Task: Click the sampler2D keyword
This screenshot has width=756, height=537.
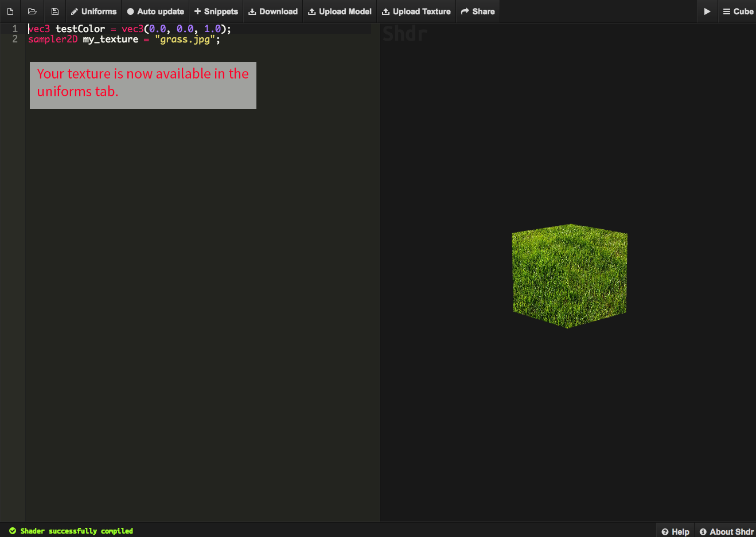Action: click(x=53, y=40)
